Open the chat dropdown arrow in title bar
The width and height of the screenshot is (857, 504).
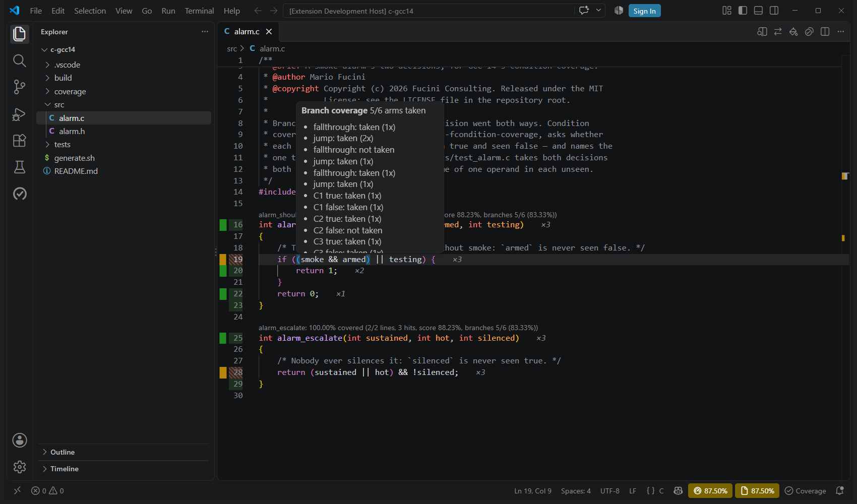pos(598,11)
